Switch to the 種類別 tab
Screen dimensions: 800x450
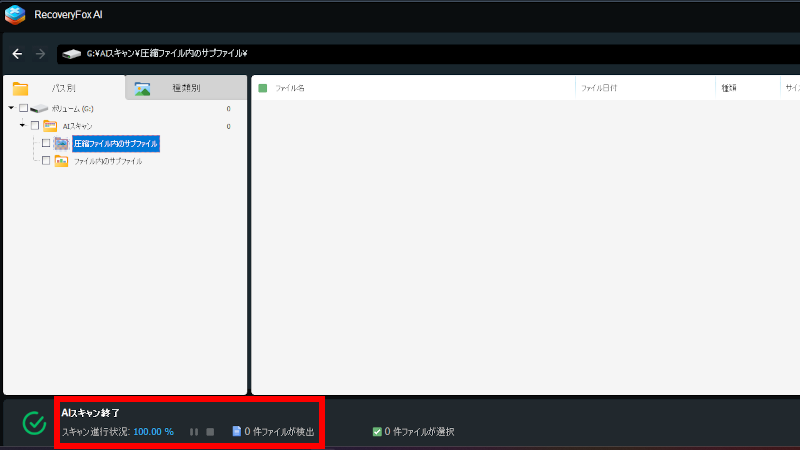186,88
